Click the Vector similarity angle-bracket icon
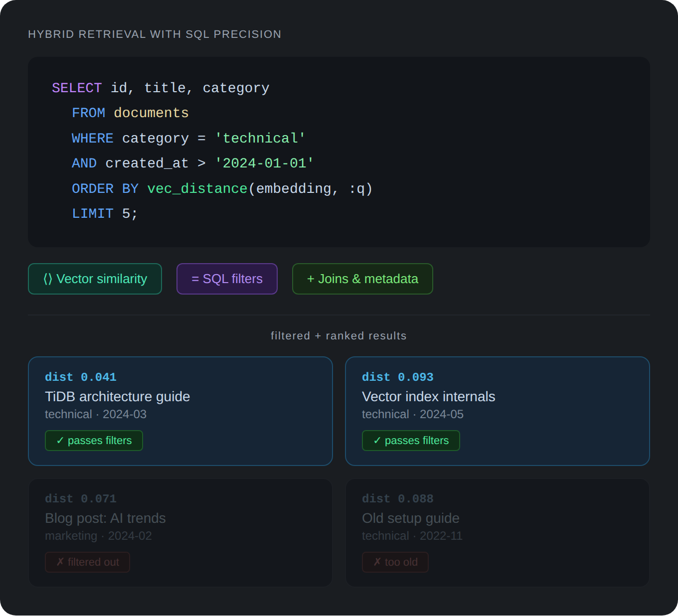This screenshot has width=678, height=616. click(48, 279)
